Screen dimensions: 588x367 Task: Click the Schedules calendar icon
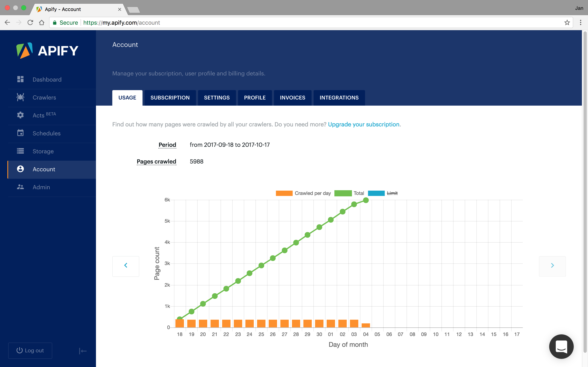[x=20, y=133]
